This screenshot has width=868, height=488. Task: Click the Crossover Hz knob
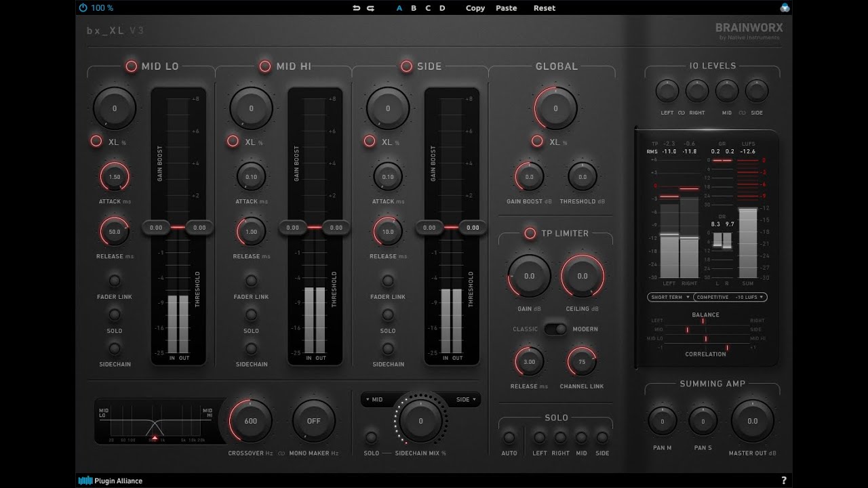coord(250,421)
